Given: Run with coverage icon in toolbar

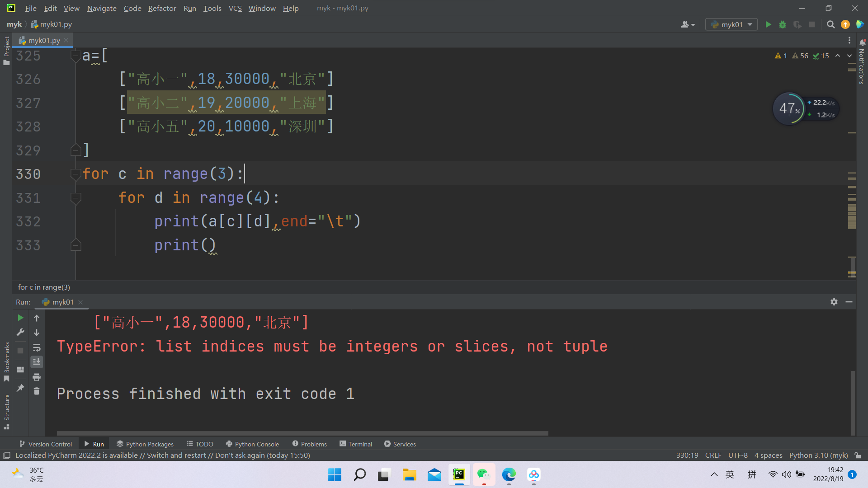Looking at the screenshot, I should coord(797,24).
